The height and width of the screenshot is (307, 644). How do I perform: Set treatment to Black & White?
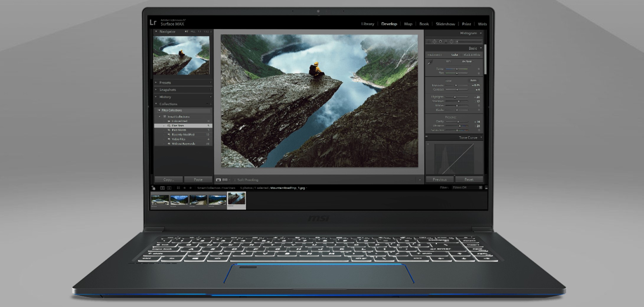[472, 55]
